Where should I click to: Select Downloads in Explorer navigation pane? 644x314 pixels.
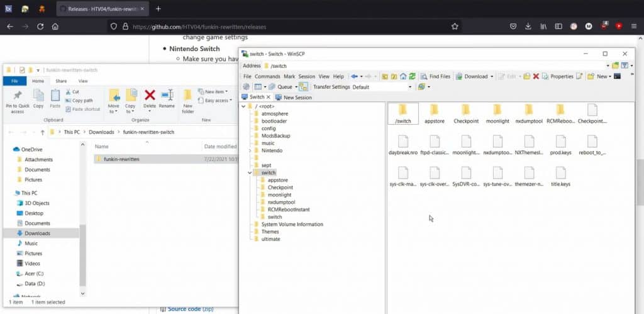[38, 233]
